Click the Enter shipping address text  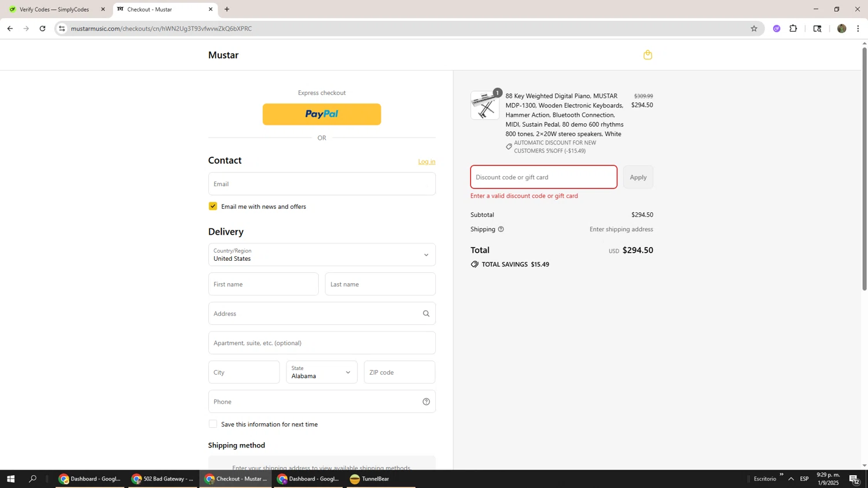(621, 230)
